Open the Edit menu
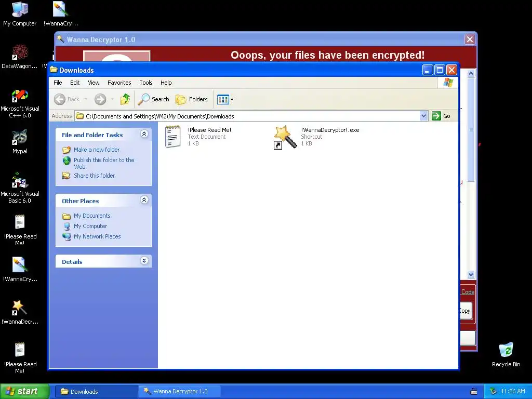This screenshot has width=532, height=399. point(75,83)
